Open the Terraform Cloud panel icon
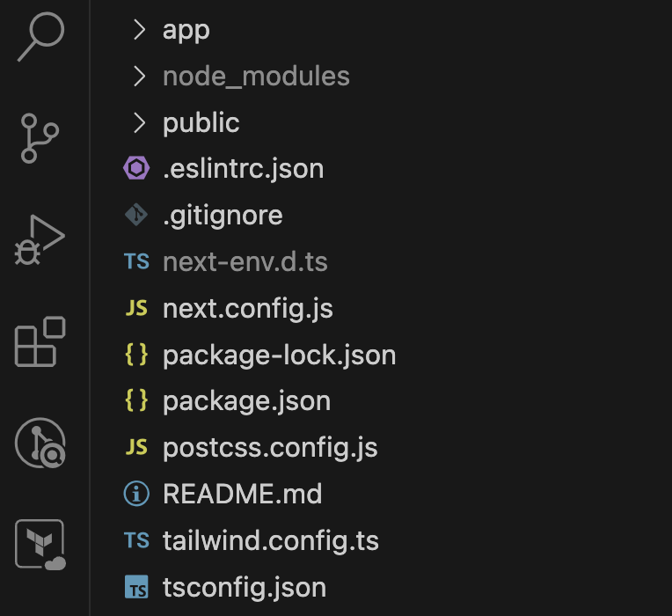 40,545
